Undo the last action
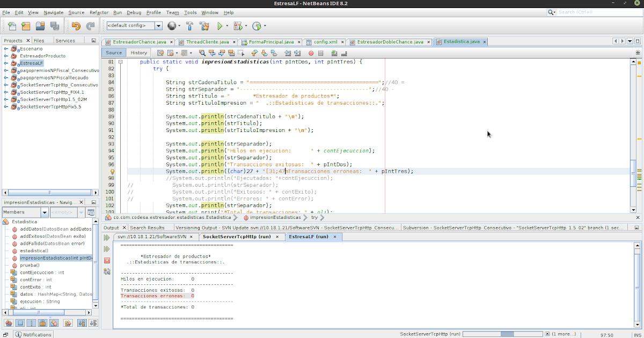The width and height of the screenshot is (644, 338). point(75,25)
